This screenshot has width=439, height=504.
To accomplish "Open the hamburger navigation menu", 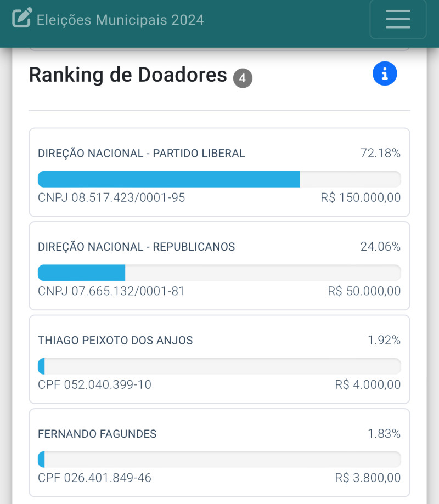I will 398,19.
